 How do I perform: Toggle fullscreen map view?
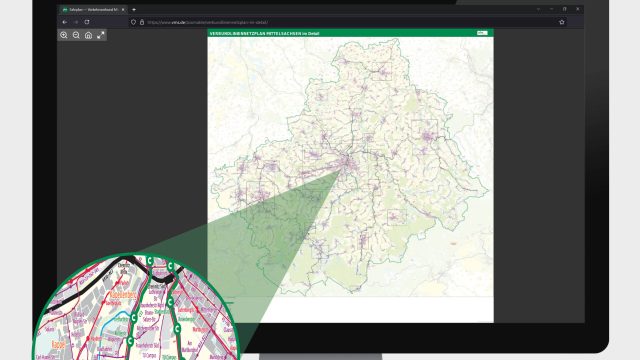(x=101, y=35)
